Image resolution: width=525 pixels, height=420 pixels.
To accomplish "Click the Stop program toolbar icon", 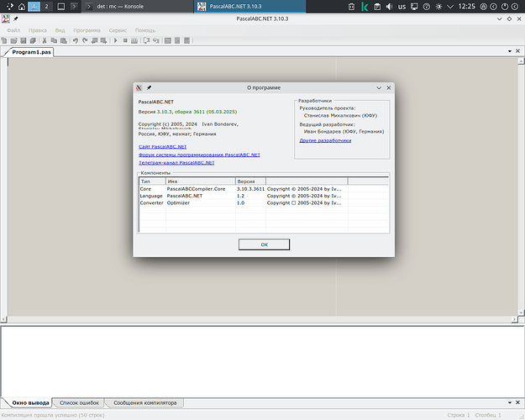I will click(x=125, y=40).
